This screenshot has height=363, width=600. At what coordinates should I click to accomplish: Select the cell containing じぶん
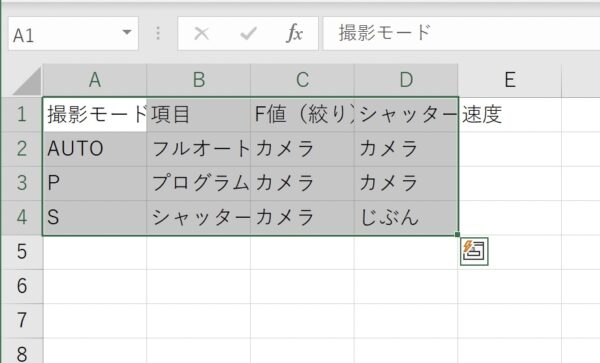tap(406, 218)
